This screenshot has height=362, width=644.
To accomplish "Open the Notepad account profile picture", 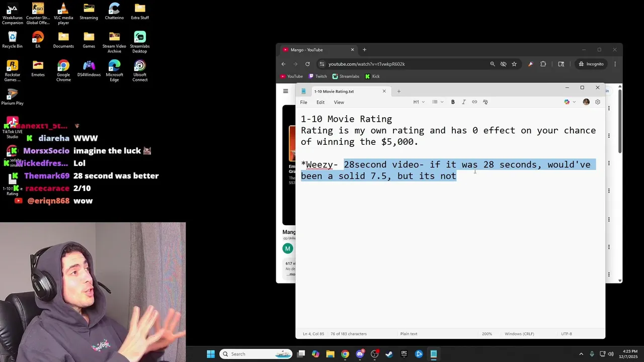I will (x=586, y=102).
